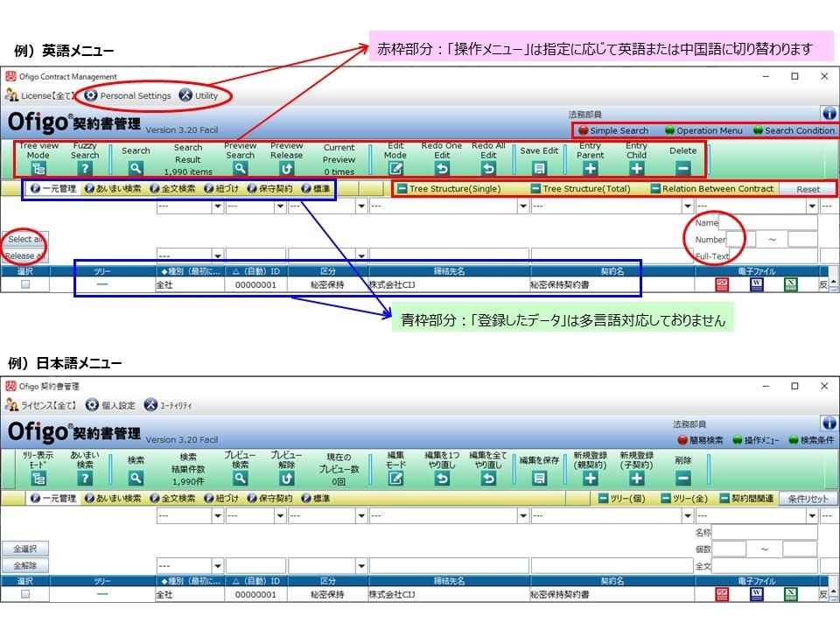Screen dimensions: 840x630
Task: Open Personal Settings menu
Action: click(128, 95)
